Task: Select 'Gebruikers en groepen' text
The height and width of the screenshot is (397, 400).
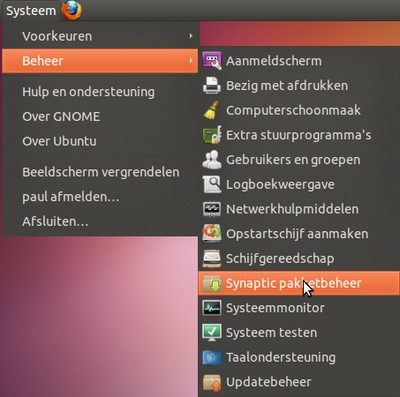Action: click(x=293, y=160)
